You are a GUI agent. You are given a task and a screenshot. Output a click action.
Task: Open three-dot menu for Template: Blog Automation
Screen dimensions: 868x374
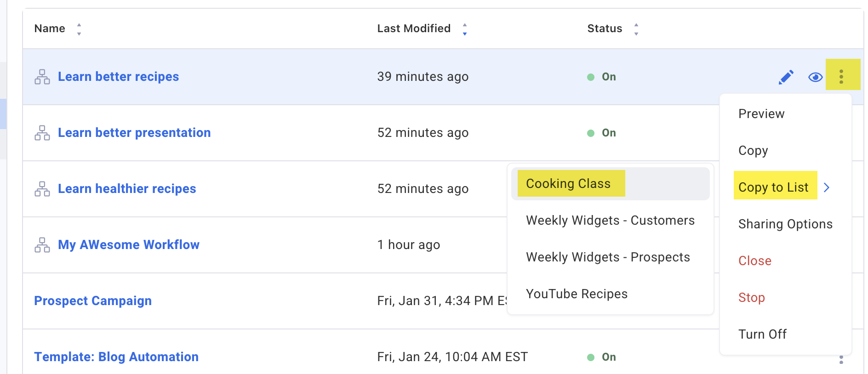click(841, 360)
